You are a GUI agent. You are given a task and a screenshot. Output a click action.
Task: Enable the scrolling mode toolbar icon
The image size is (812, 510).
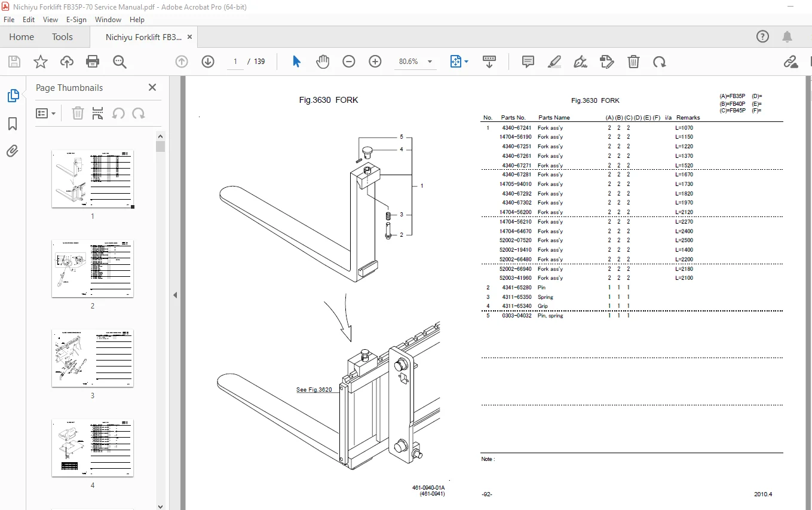(x=489, y=62)
